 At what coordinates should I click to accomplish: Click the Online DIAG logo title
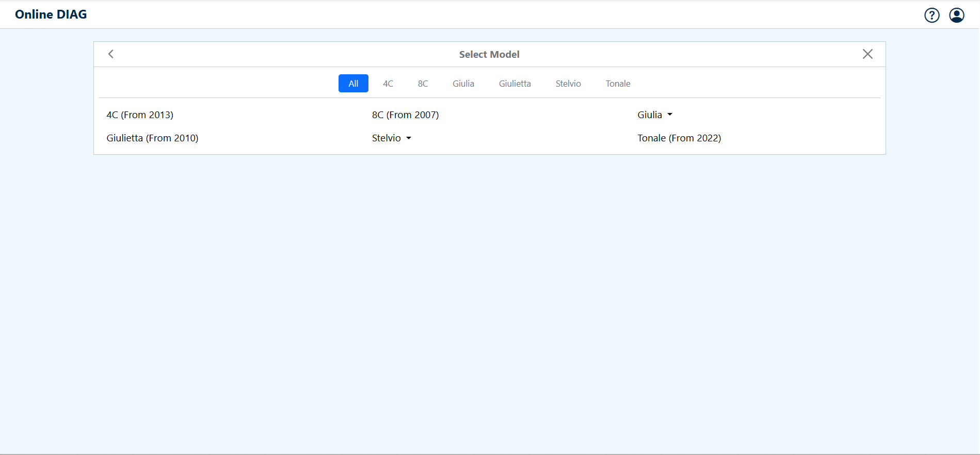pyautogui.click(x=51, y=14)
